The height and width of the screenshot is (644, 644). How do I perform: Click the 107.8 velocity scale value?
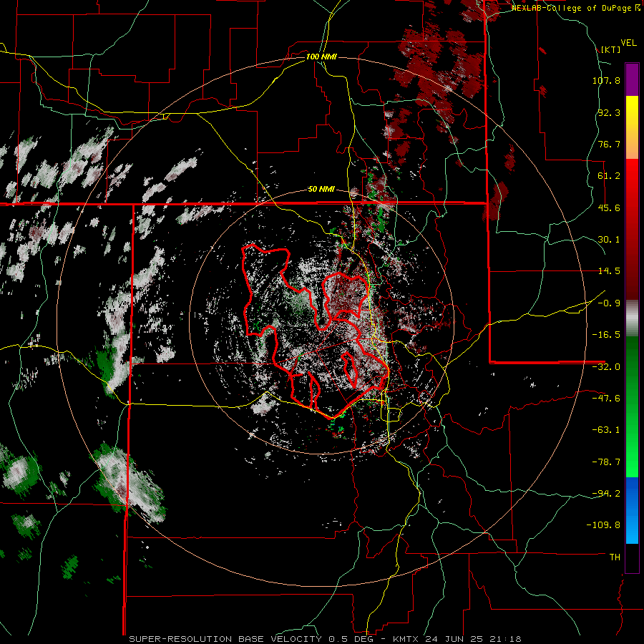coord(606,80)
